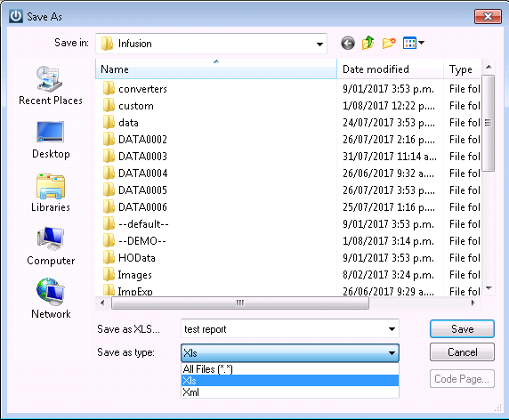
Task: Open Computer in the sidebar
Action: [x=51, y=246]
